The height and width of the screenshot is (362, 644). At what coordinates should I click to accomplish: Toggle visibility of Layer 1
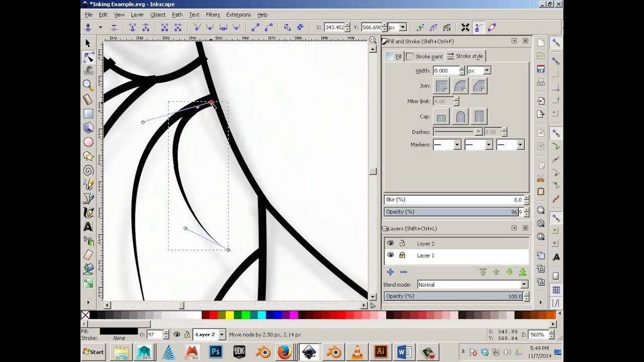coord(391,255)
